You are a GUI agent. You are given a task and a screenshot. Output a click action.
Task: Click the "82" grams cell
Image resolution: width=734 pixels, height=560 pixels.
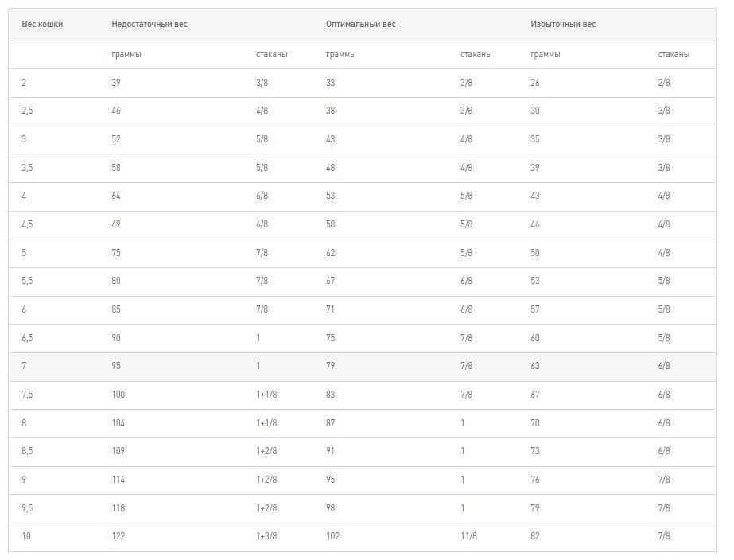(x=535, y=536)
